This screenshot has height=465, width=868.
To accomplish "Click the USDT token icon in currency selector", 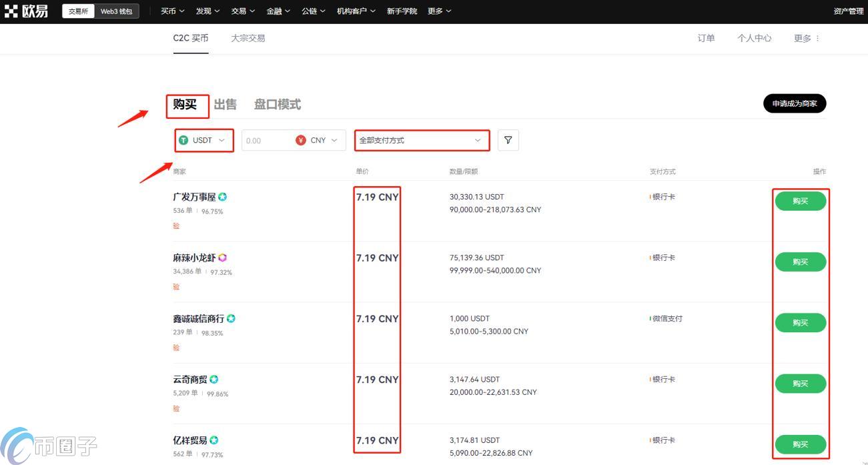I will coord(183,140).
